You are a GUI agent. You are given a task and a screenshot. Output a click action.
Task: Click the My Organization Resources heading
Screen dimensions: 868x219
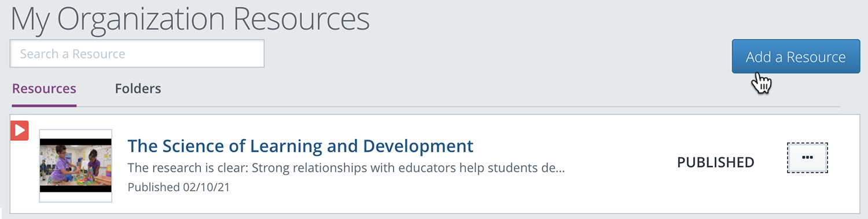pos(190,19)
